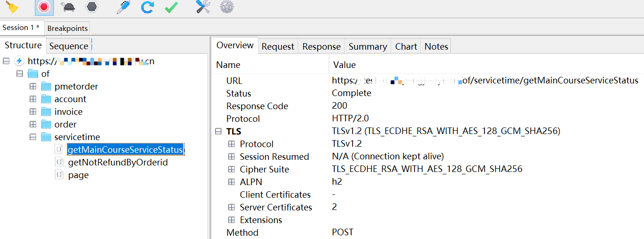Expand the pmetorder folder

33,86
